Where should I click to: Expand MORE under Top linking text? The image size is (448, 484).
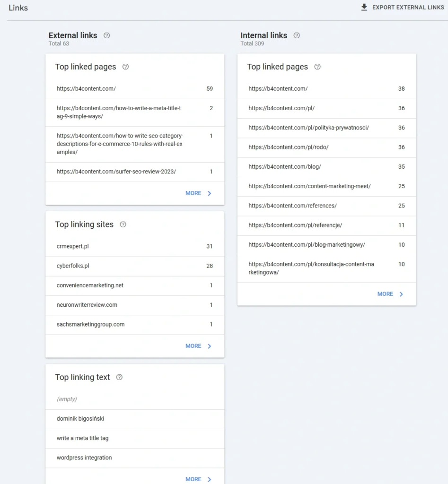click(198, 479)
